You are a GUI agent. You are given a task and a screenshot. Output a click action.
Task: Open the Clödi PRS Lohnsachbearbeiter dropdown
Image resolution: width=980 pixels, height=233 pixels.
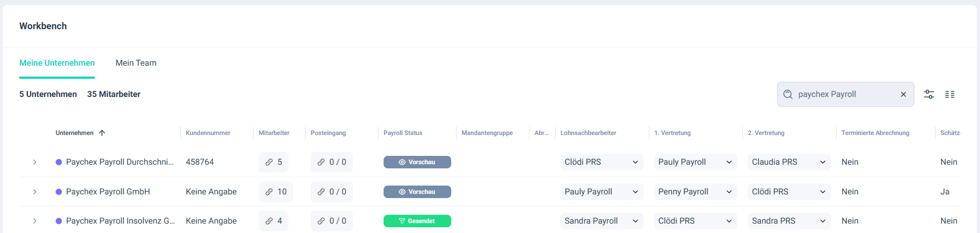point(602,162)
